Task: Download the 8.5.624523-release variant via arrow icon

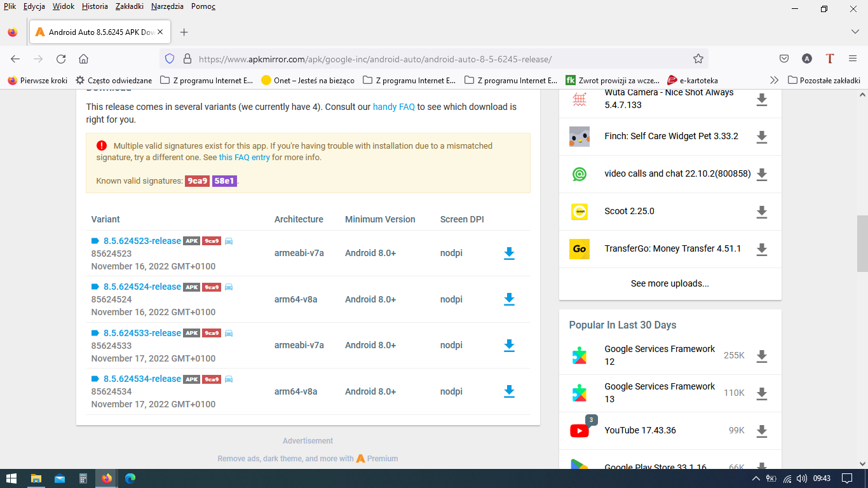Action: 508,254
